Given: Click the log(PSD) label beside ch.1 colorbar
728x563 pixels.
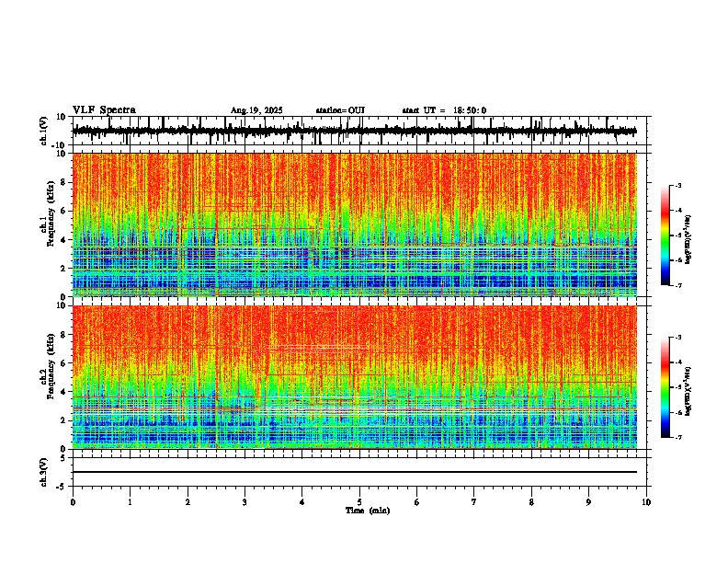Looking at the screenshot, I should point(688,239).
